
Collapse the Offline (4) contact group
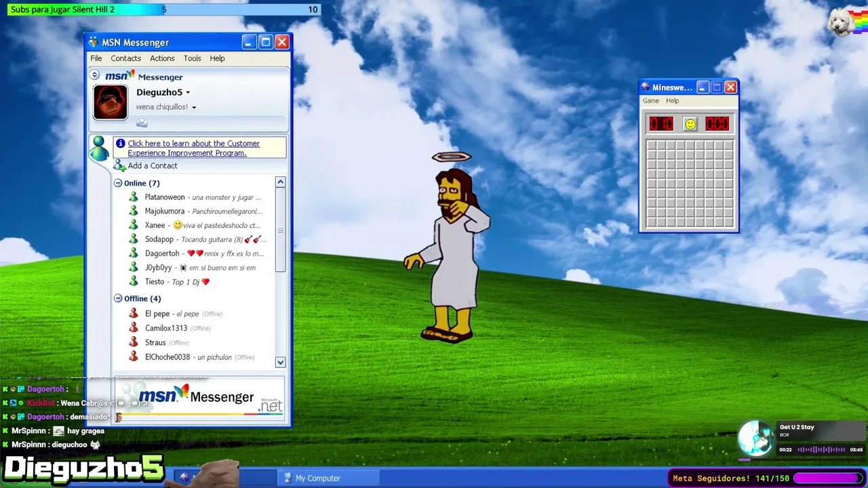118,298
